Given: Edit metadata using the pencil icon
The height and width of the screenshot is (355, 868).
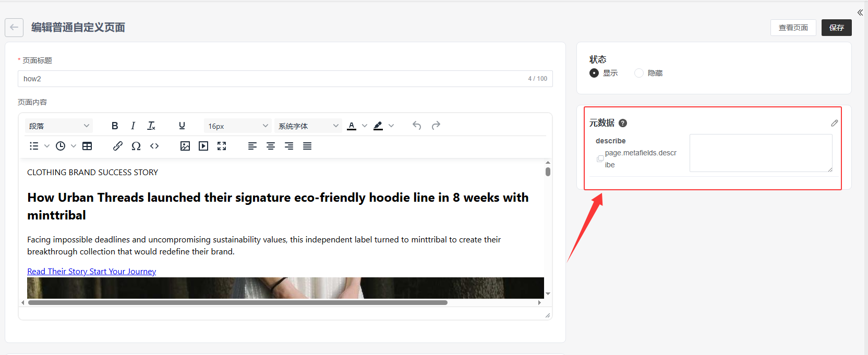Looking at the screenshot, I should pyautogui.click(x=834, y=123).
